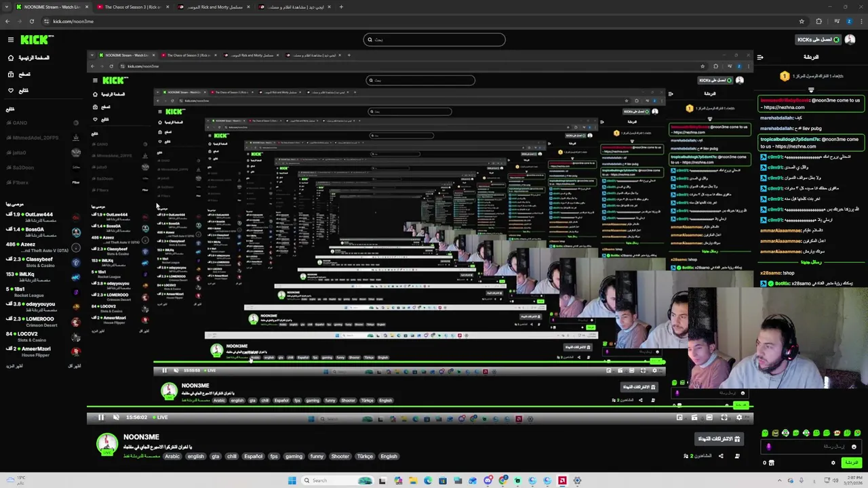Open the Windows Start menu on taskbar

tap(292, 481)
